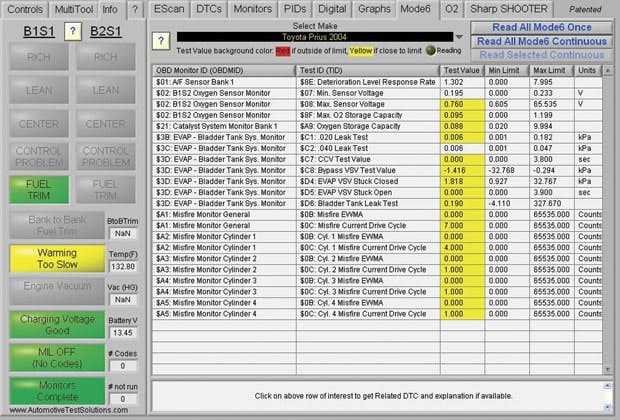Click the help question mark between B1S1 and B2S1
This screenshot has width=620, height=420.
(72, 31)
